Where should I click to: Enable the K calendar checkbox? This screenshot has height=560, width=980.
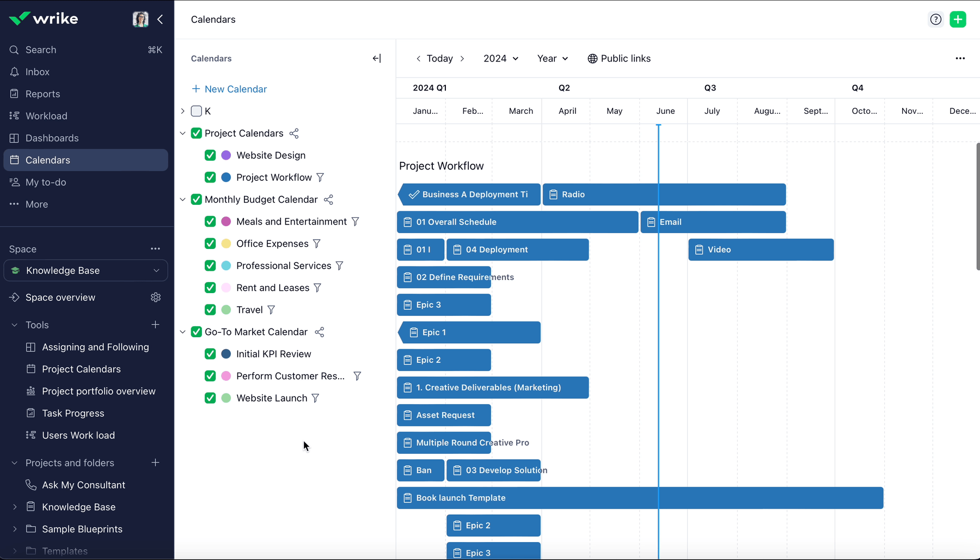(197, 111)
